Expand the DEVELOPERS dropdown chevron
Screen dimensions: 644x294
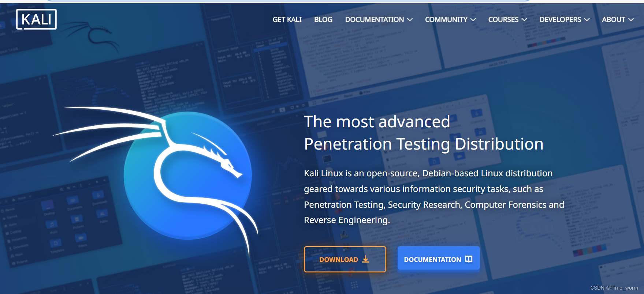tap(587, 20)
